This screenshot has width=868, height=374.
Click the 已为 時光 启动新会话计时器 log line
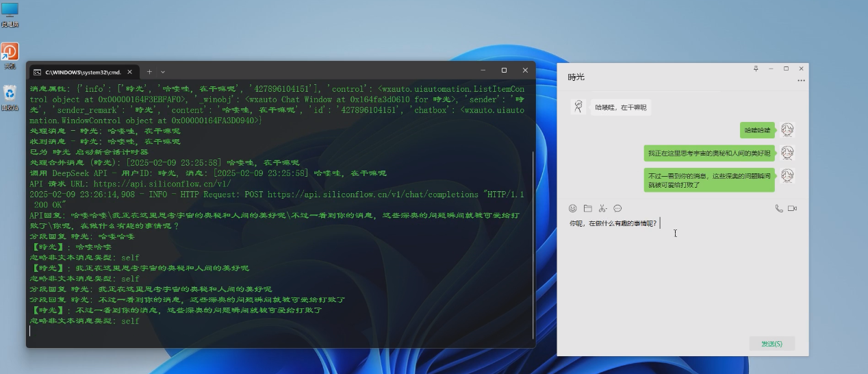(89, 151)
